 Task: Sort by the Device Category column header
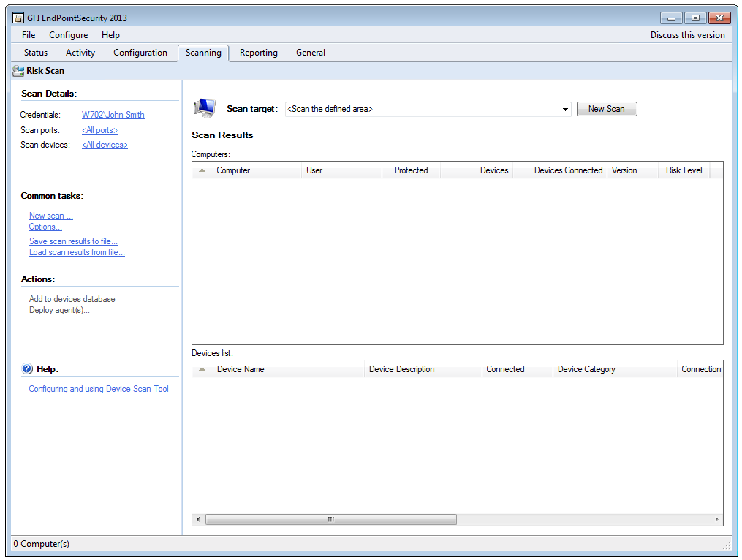pos(615,368)
